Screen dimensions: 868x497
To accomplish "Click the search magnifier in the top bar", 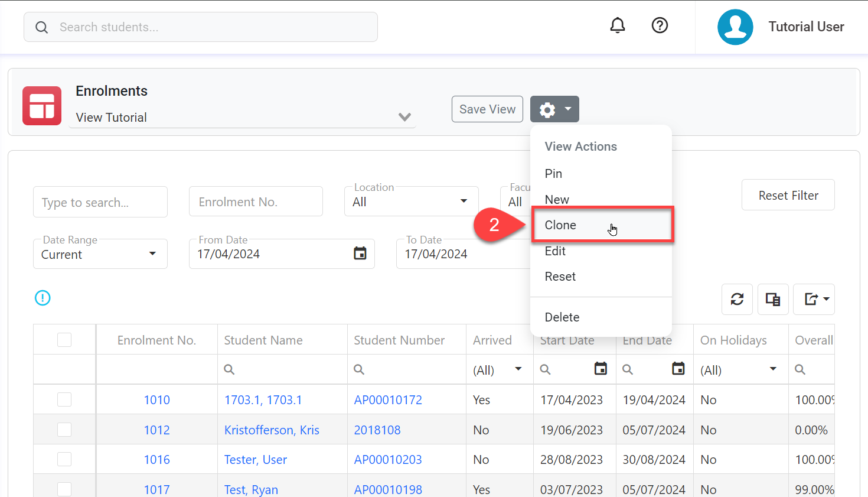I will 41,27.
